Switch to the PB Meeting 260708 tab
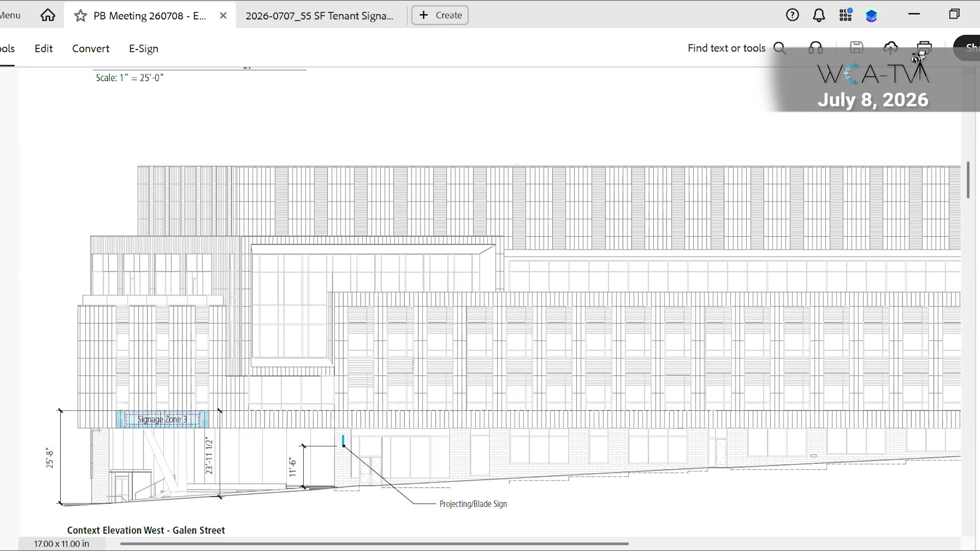 click(150, 16)
